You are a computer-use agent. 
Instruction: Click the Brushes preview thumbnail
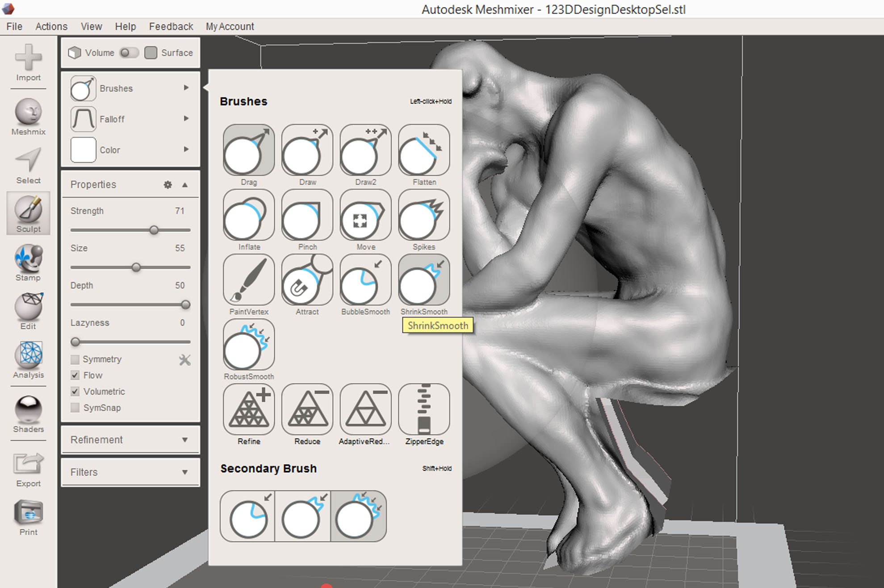click(83, 88)
